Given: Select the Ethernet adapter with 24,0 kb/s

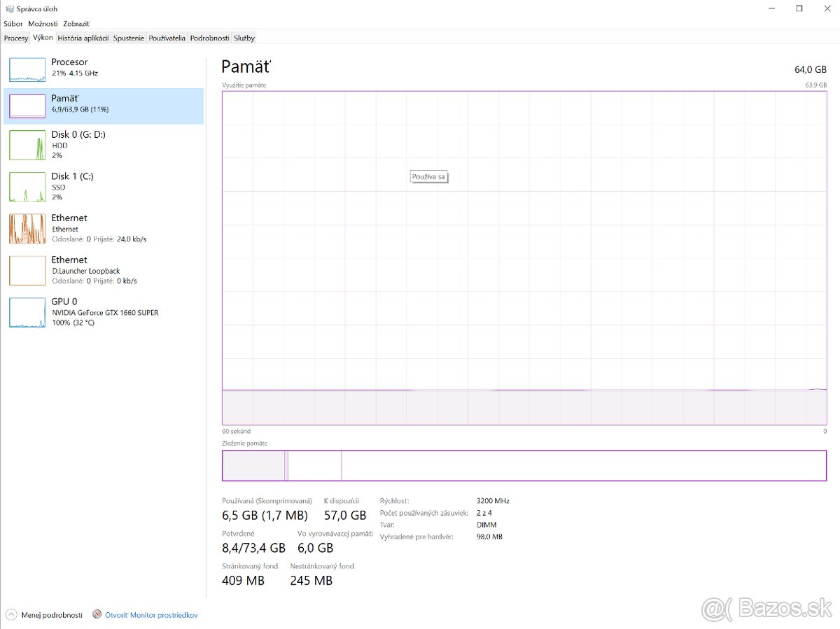Looking at the screenshot, I should click(x=27, y=229).
